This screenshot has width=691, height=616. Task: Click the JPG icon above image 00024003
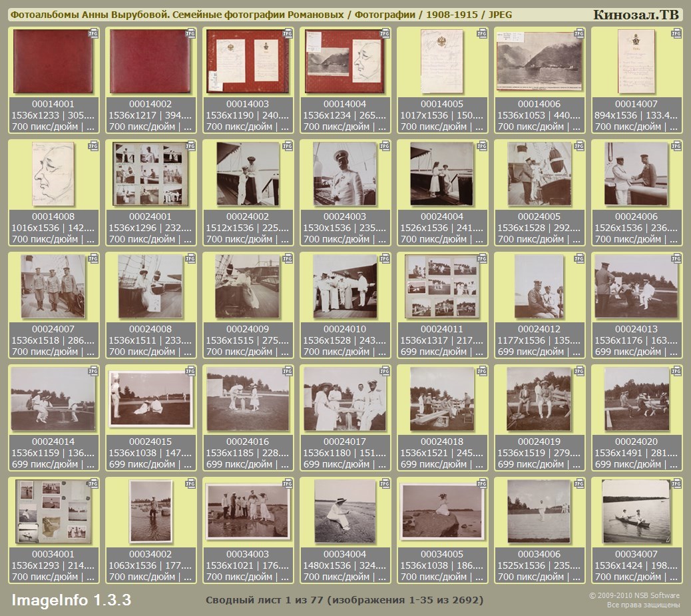pos(385,146)
